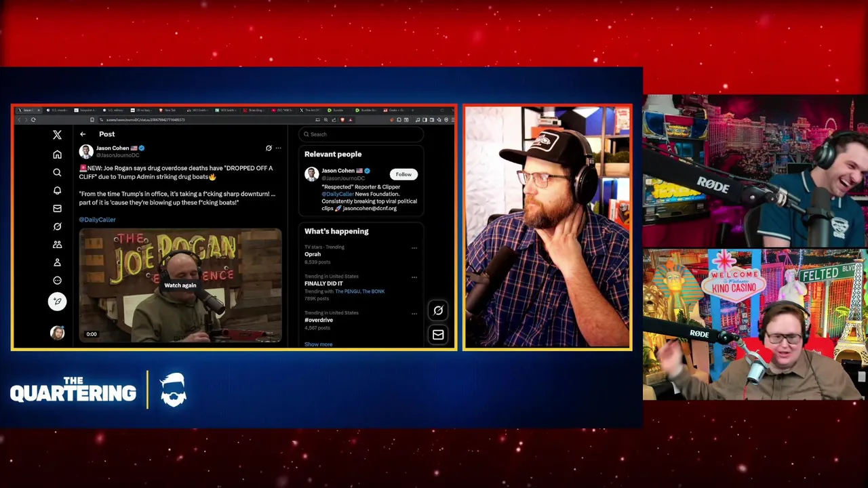Reload the browser page
868x488 pixels.
33,120
